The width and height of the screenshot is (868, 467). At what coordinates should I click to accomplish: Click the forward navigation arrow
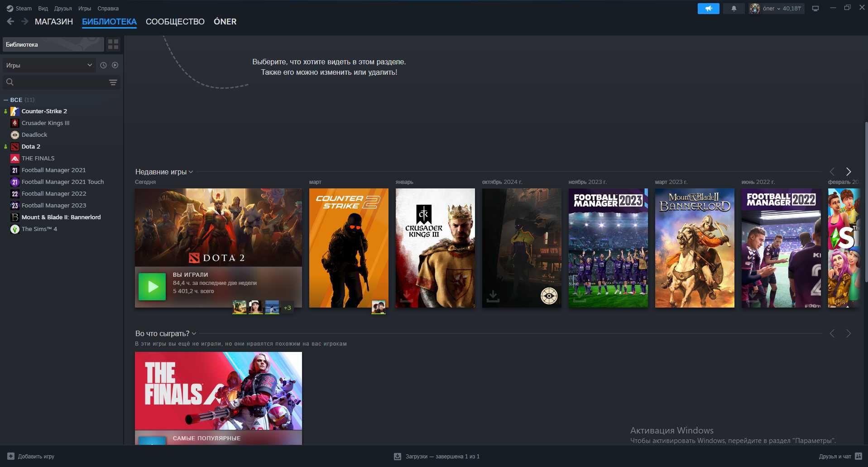pos(25,21)
